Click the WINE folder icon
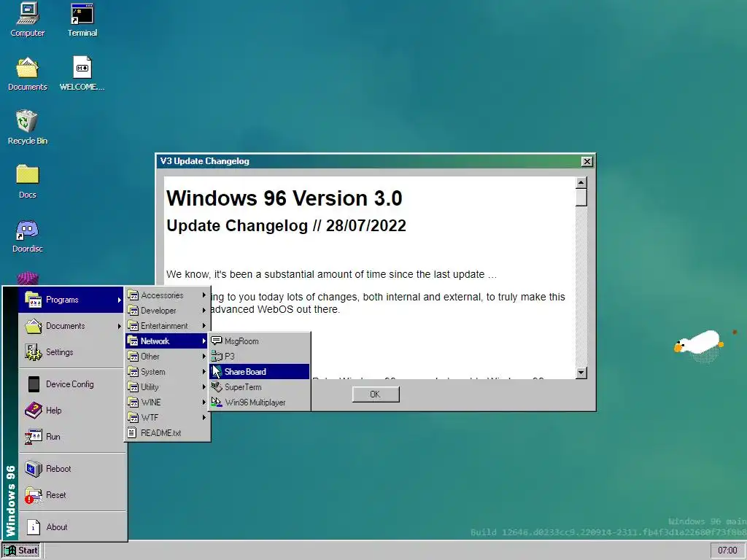 pyautogui.click(x=133, y=402)
